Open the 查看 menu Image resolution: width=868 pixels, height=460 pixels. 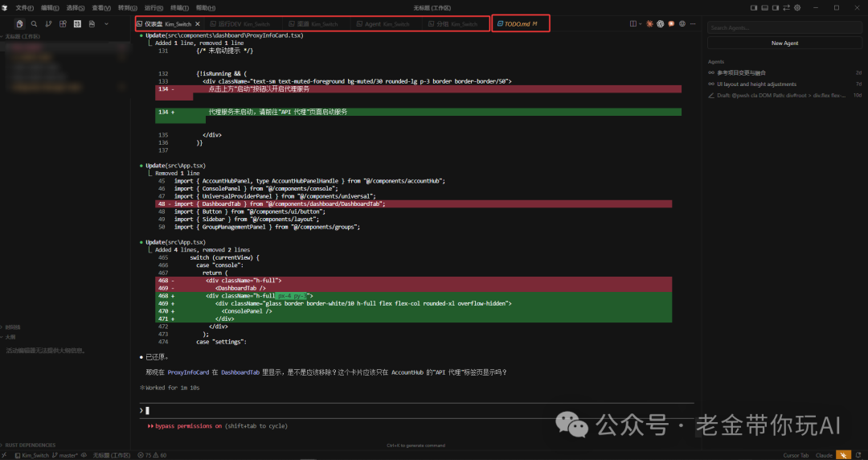pos(101,8)
